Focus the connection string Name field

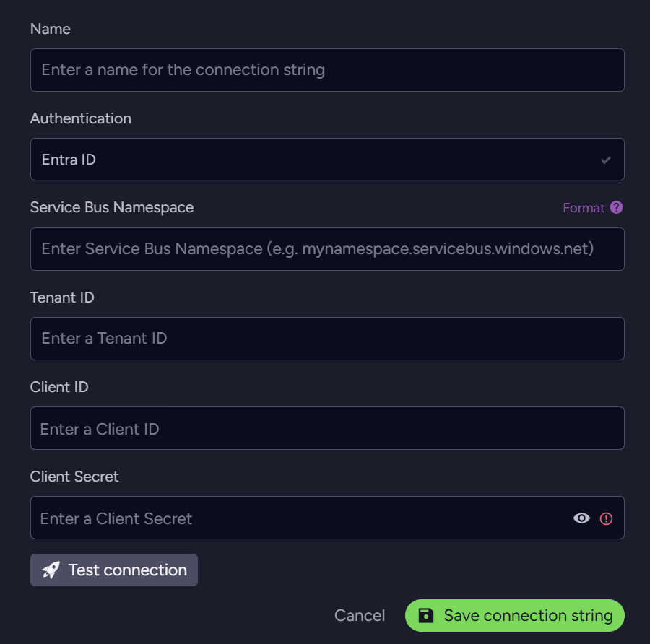(327, 70)
